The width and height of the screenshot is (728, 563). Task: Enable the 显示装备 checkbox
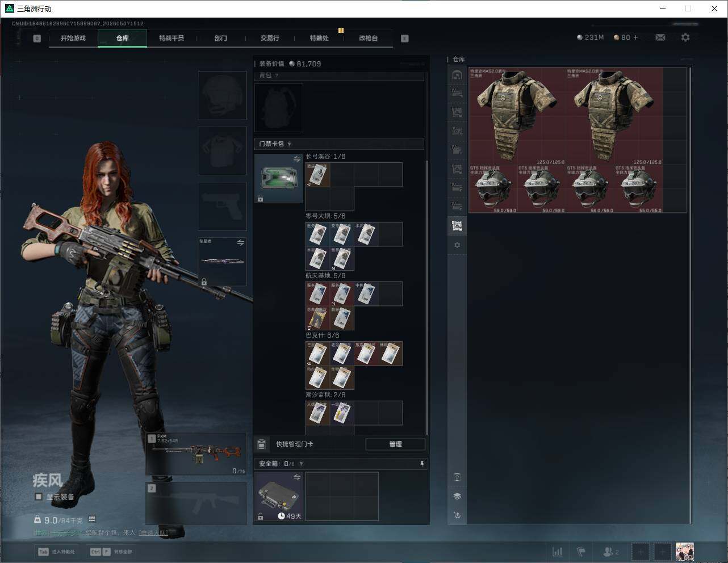point(39,497)
